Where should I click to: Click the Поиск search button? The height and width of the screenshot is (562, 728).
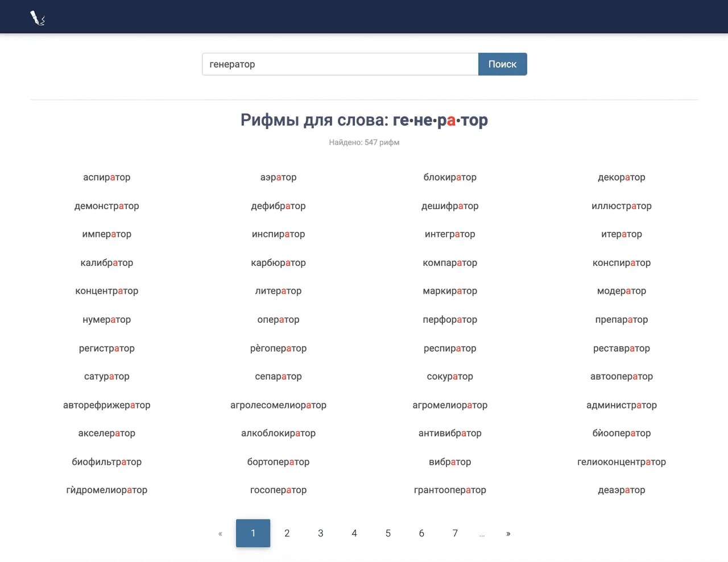pos(503,64)
